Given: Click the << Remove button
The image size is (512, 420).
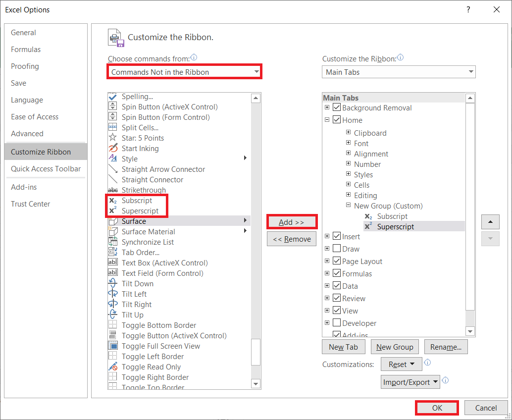Looking at the screenshot, I should [292, 239].
